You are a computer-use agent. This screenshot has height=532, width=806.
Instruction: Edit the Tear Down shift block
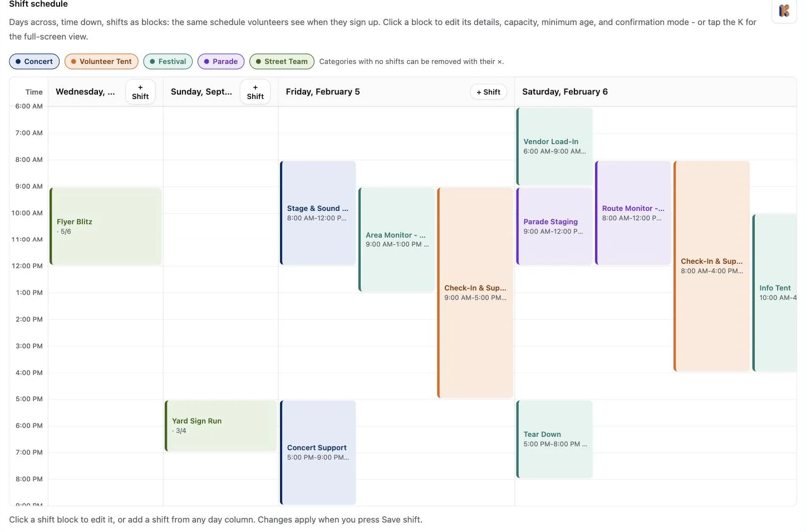[x=554, y=439]
